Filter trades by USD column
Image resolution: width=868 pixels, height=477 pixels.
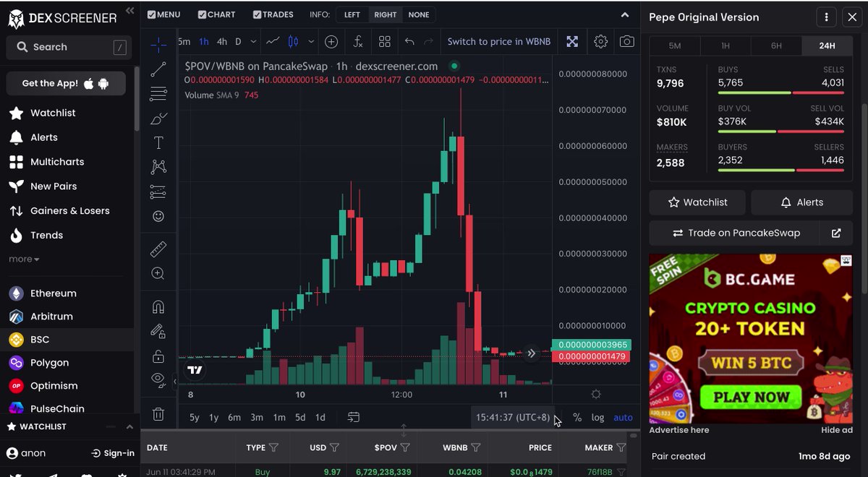334,448
